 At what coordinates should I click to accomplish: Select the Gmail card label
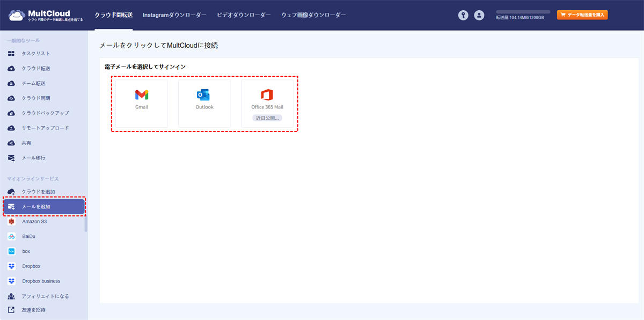142,107
